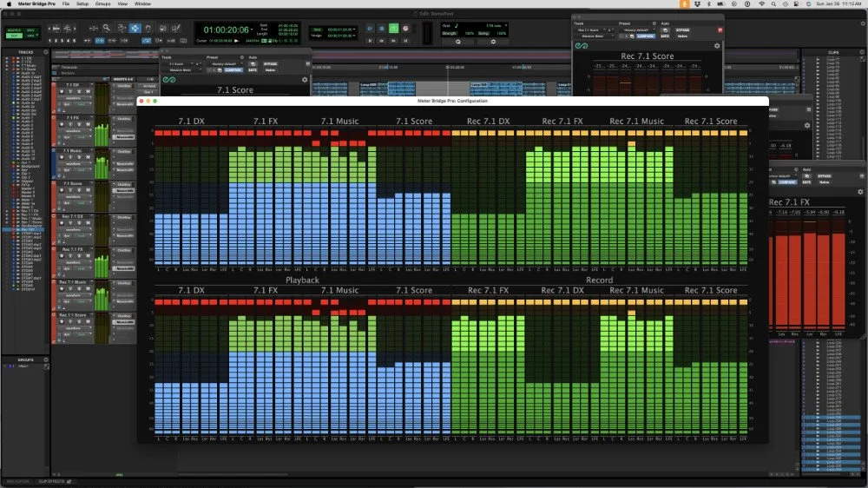
Task: Click the Online button in the transport
Action: (370, 29)
